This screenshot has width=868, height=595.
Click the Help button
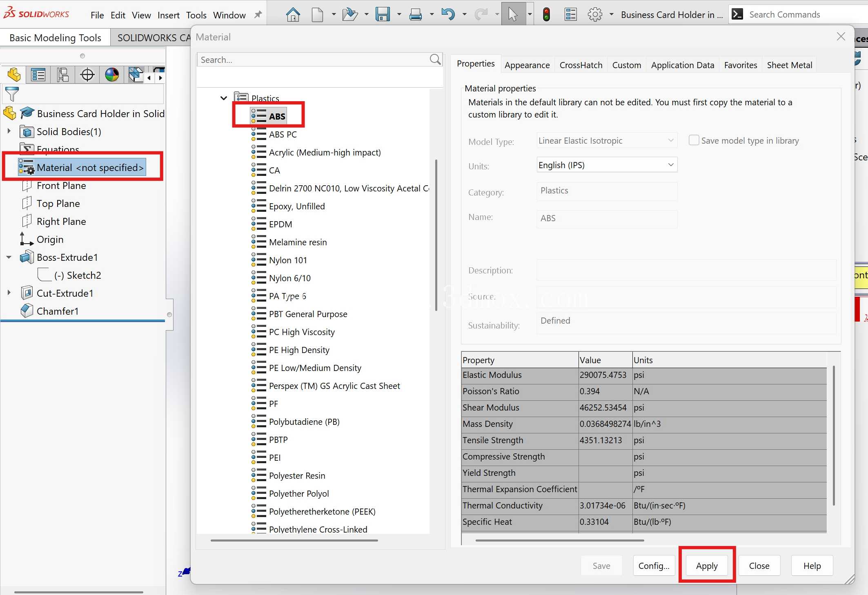coord(812,566)
